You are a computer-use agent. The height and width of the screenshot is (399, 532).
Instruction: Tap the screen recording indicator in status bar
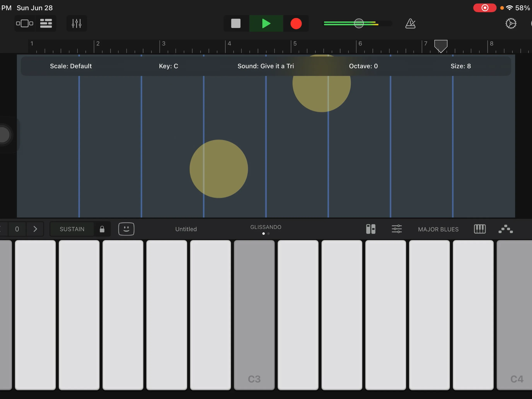485,8
